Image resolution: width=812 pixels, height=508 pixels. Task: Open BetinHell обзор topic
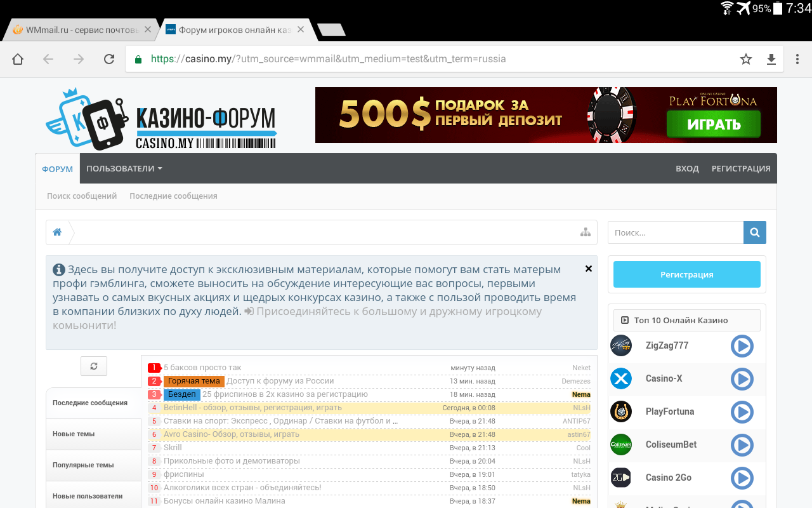click(252, 408)
